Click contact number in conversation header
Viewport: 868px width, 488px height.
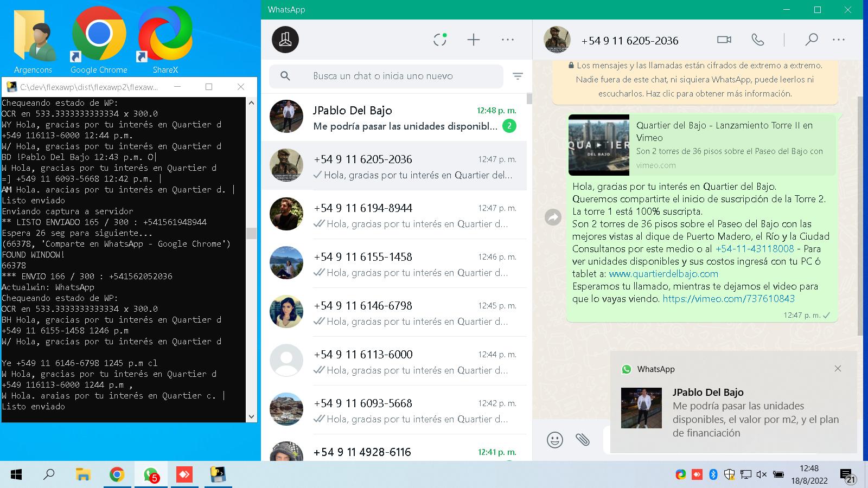630,41
